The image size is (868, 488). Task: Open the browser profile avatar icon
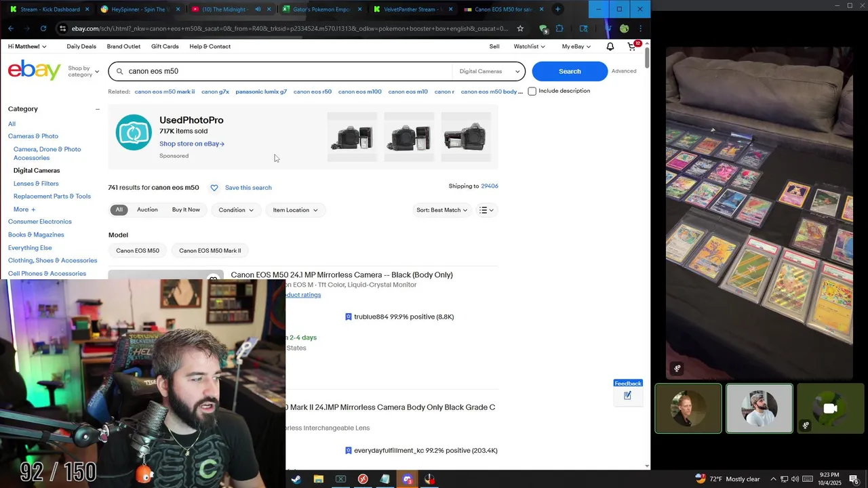(624, 28)
